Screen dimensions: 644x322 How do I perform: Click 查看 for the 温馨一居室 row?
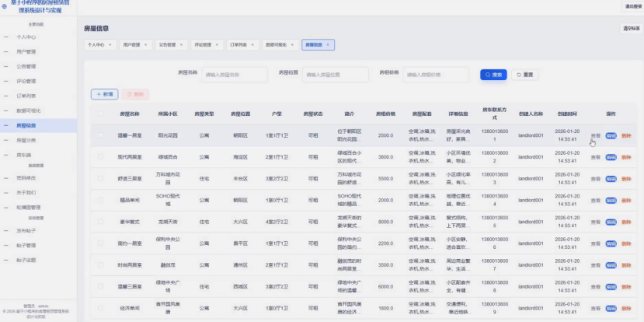595,135
